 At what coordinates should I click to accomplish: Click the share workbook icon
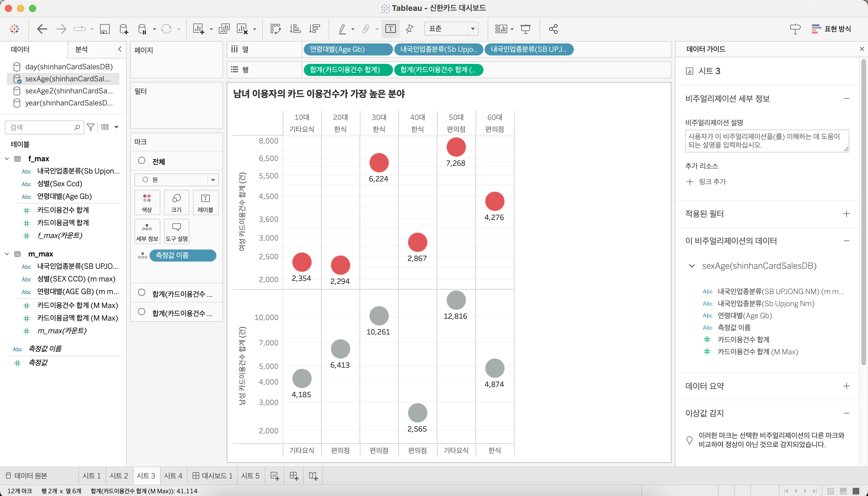click(553, 29)
